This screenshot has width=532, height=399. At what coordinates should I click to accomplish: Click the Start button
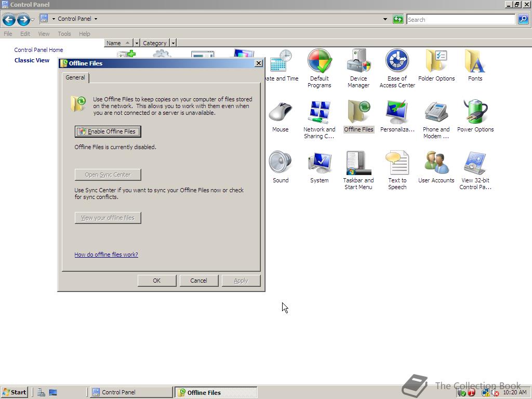[14, 393]
